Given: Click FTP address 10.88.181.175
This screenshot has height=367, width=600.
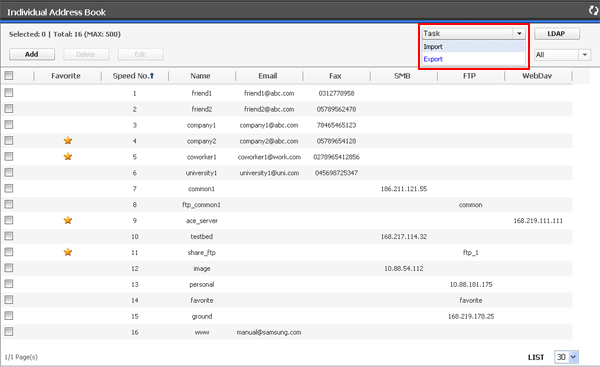Looking at the screenshot, I should click(471, 284).
